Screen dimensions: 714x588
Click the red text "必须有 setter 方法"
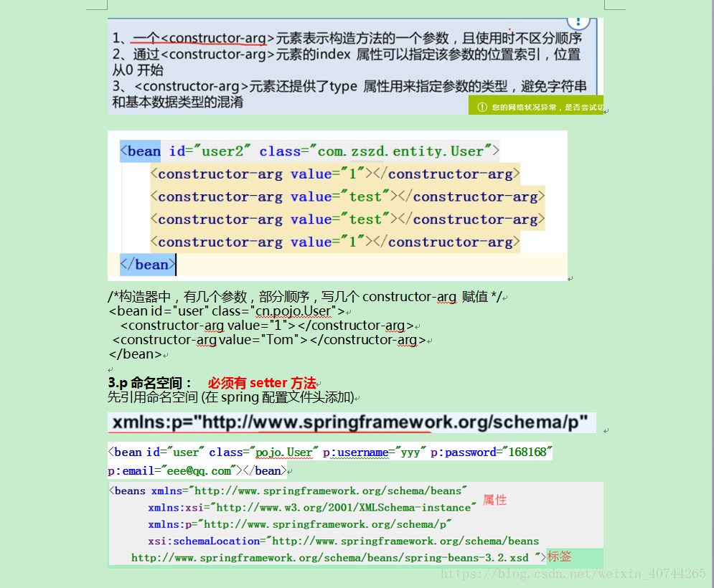click(x=262, y=383)
